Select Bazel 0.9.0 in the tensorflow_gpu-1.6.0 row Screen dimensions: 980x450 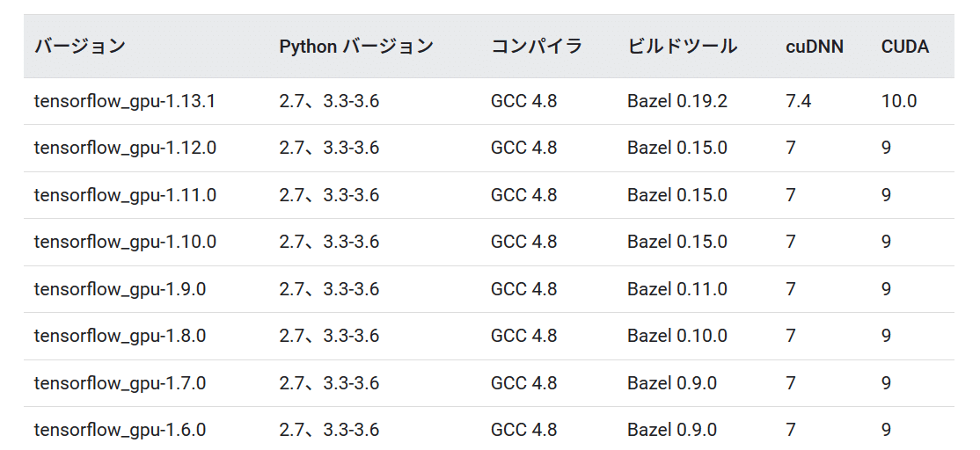pos(672,430)
